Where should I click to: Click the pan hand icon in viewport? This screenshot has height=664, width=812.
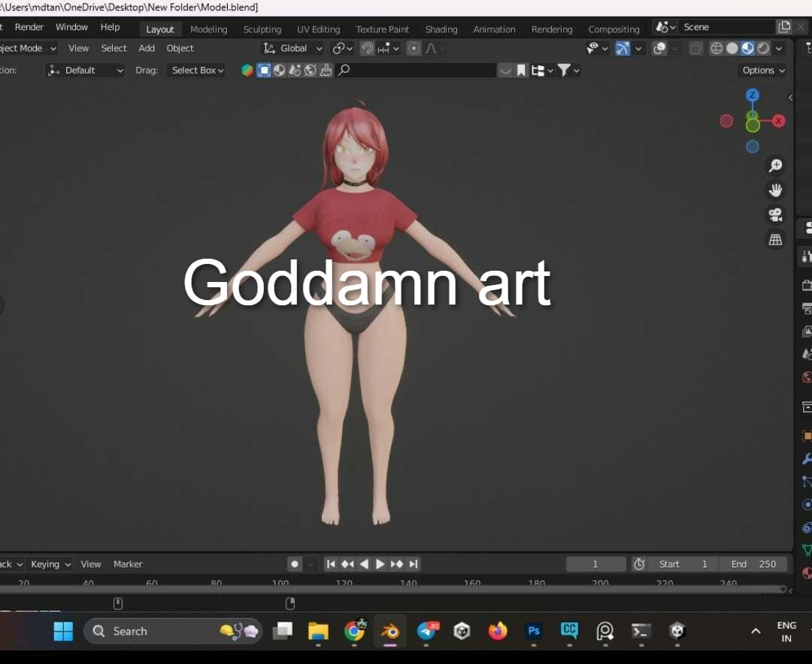[x=774, y=190]
